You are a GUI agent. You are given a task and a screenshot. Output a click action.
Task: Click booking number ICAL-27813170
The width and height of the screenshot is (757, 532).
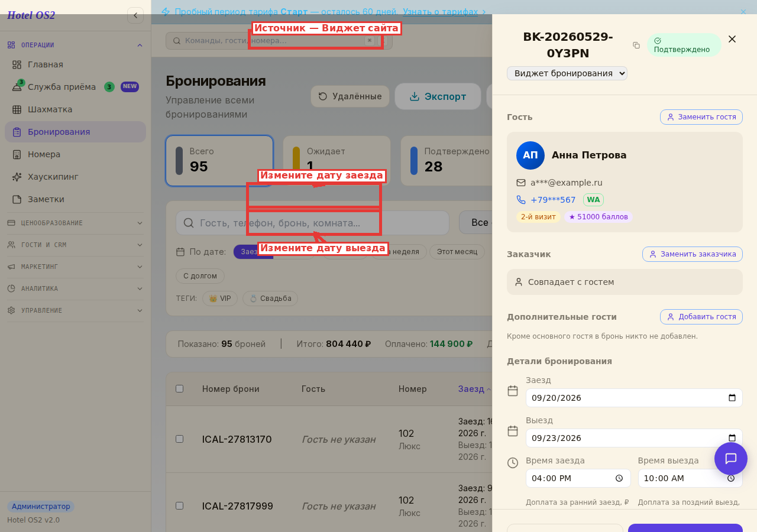click(237, 439)
